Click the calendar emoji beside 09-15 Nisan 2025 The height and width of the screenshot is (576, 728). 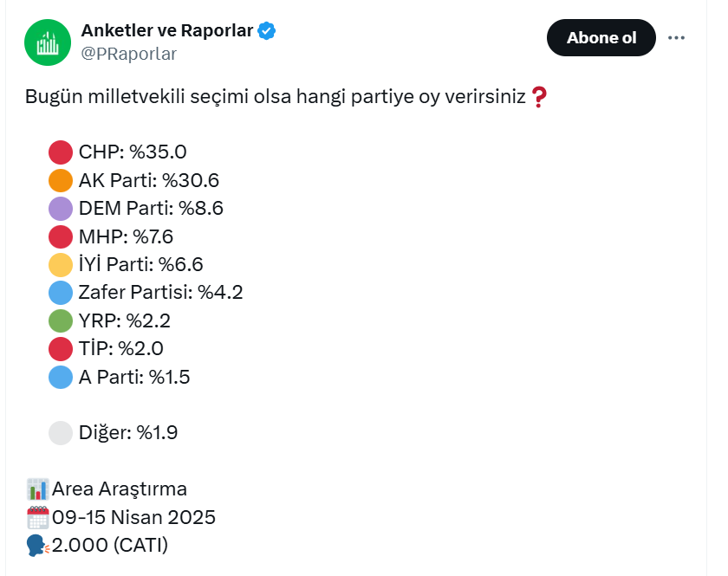tap(37, 517)
